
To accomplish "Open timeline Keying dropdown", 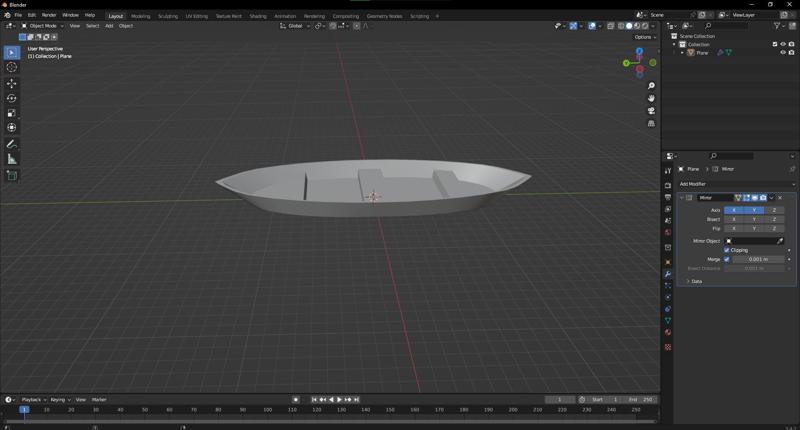I will 60,399.
